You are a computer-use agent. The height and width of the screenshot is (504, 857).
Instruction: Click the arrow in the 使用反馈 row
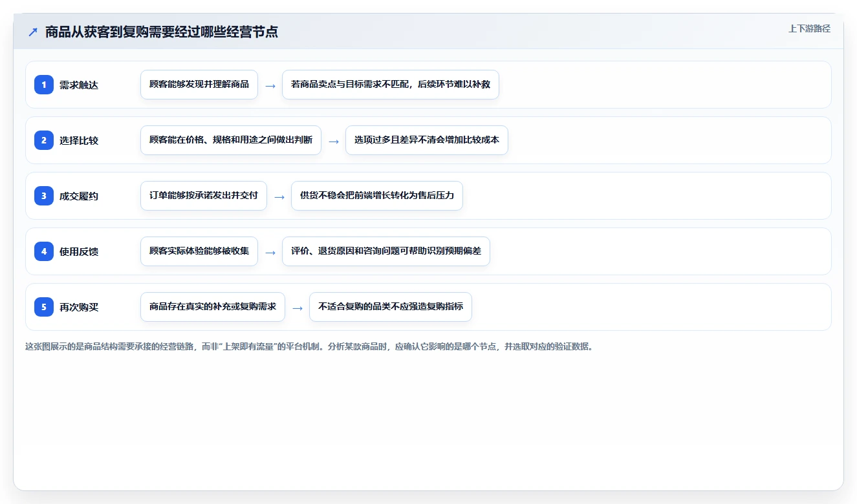270,252
